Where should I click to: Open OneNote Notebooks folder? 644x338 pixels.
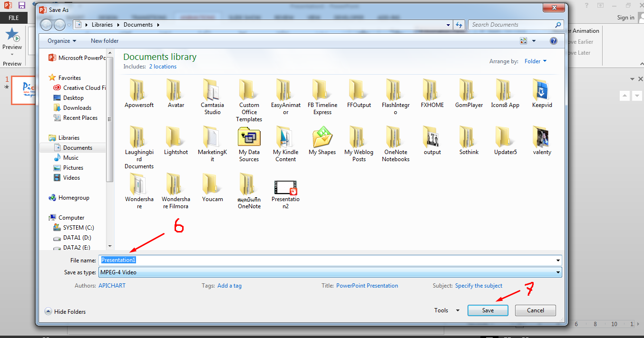click(395, 145)
